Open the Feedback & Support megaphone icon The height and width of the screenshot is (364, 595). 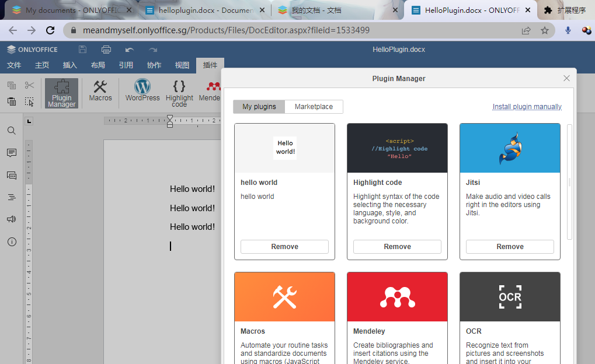pyautogui.click(x=12, y=219)
